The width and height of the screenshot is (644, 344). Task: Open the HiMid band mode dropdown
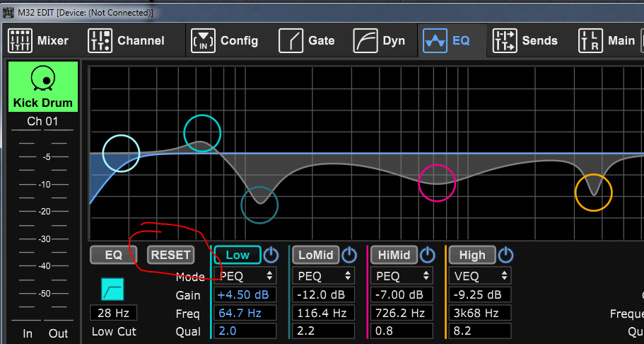pos(402,275)
